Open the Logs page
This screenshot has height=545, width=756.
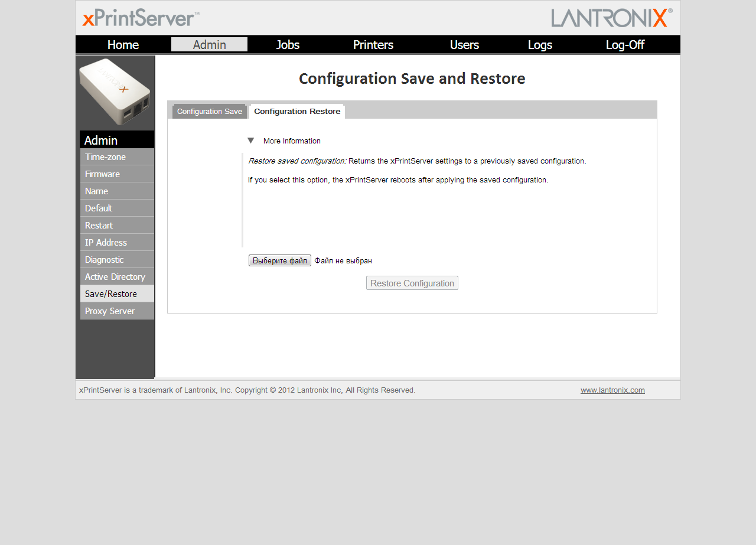540,45
